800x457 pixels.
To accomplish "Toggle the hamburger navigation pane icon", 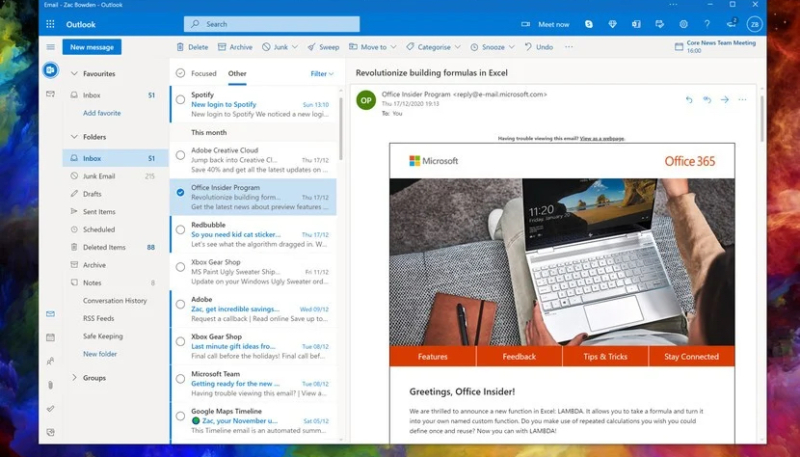I will pyautogui.click(x=50, y=47).
